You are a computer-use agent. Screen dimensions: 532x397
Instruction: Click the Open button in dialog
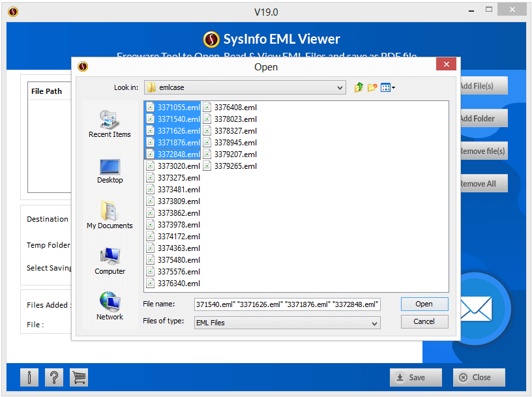424,304
